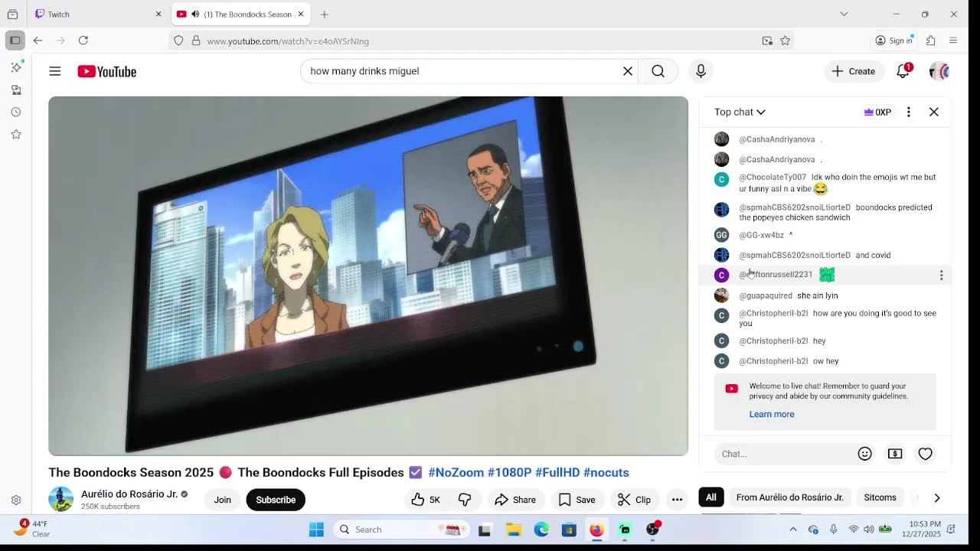Subscribe to Aurélio do Rosário Jr.
The image size is (980, 551).
click(276, 500)
